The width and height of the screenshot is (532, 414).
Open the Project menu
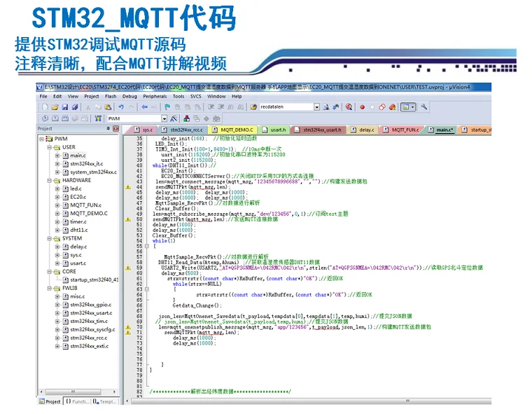click(92, 97)
